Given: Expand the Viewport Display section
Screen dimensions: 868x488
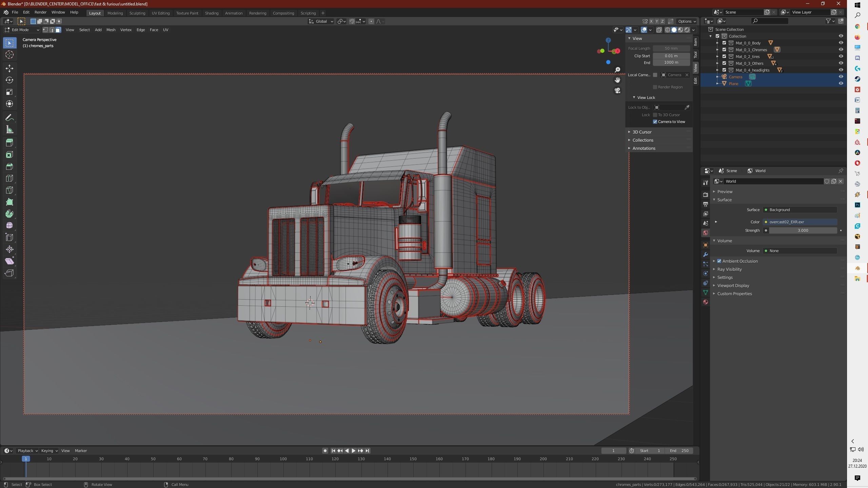Looking at the screenshot, I should (x=733, y=285).
